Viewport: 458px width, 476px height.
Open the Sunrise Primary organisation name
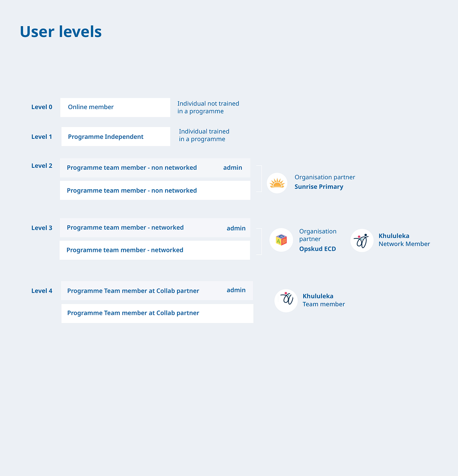click(x=319, y=187)
